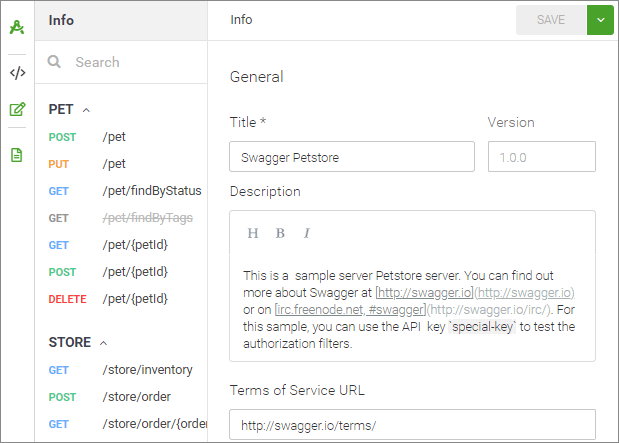Apply heading format in Description toolbar
Image resolution: width=619 pixels, height=443 pixels.
(x=253, y=233)
